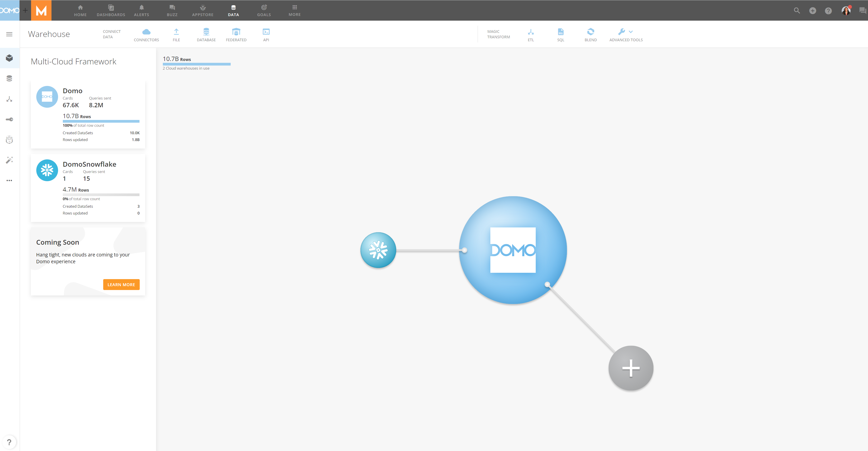Expand the More apps menu

294,10
